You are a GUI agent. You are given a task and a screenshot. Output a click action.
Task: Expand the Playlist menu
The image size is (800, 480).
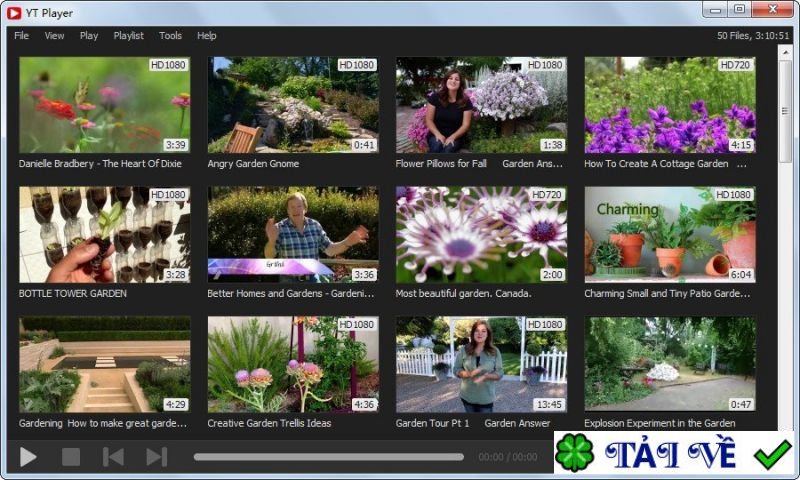[128, 36]
